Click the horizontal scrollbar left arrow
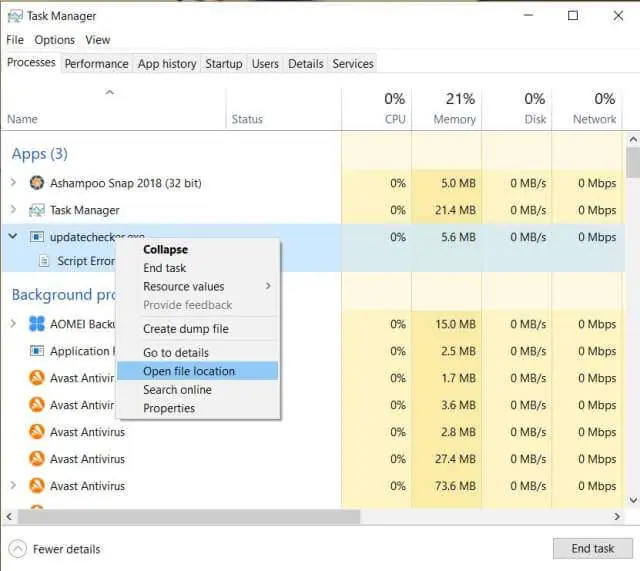 (9, 517)
